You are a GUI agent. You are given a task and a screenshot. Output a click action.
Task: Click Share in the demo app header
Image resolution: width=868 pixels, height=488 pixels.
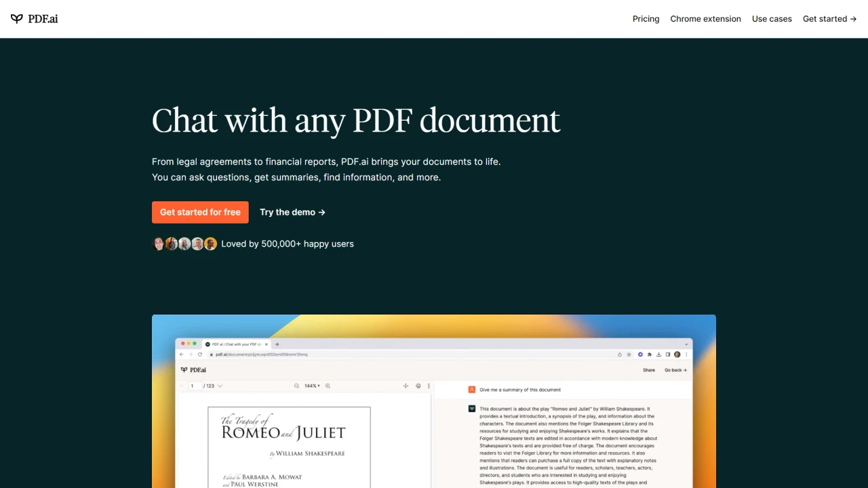coord(649,370)
